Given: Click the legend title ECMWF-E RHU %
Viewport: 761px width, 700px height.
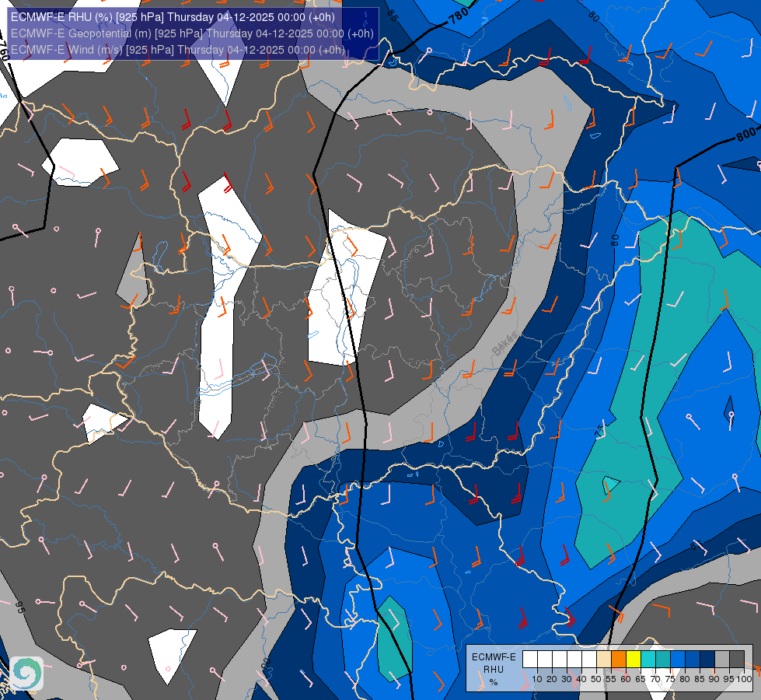Looking at the screenshot, I should [x=494, y=670].
